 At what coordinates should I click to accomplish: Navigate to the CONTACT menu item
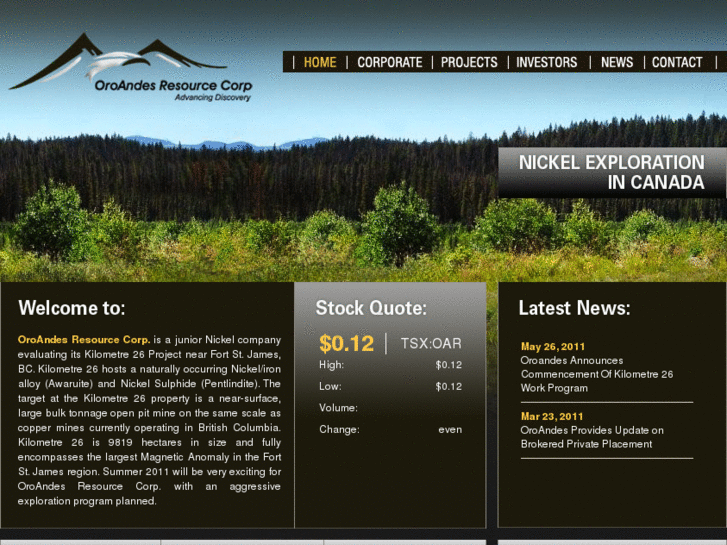(677, 62)
